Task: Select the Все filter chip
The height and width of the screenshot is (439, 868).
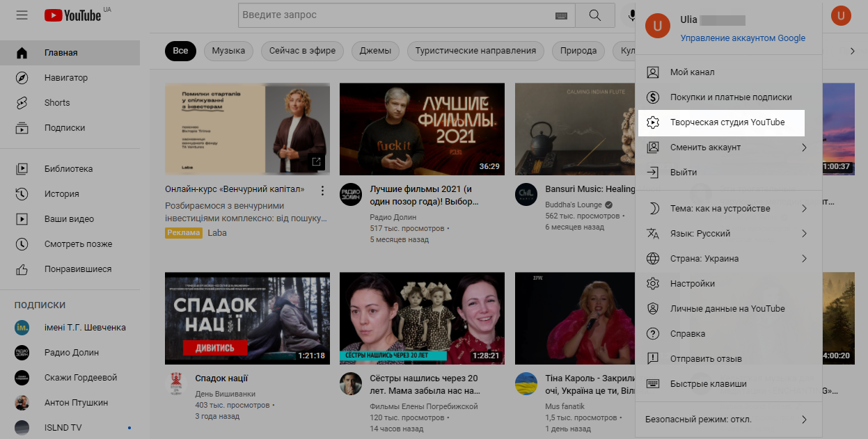Action: pyautogui.click(x=180, y=51)
